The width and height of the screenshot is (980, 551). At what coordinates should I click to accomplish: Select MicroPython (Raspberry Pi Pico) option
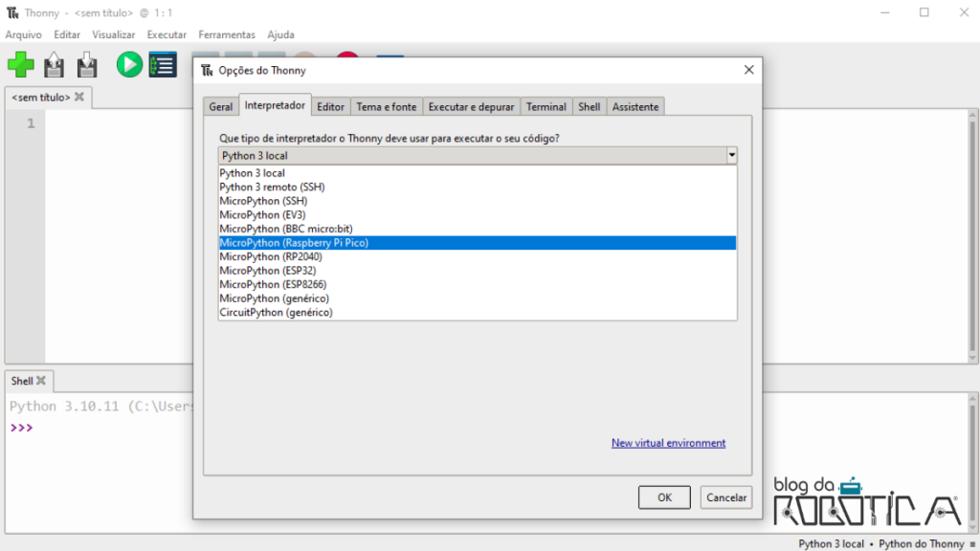pyautogui.click(x=294, y=243)
